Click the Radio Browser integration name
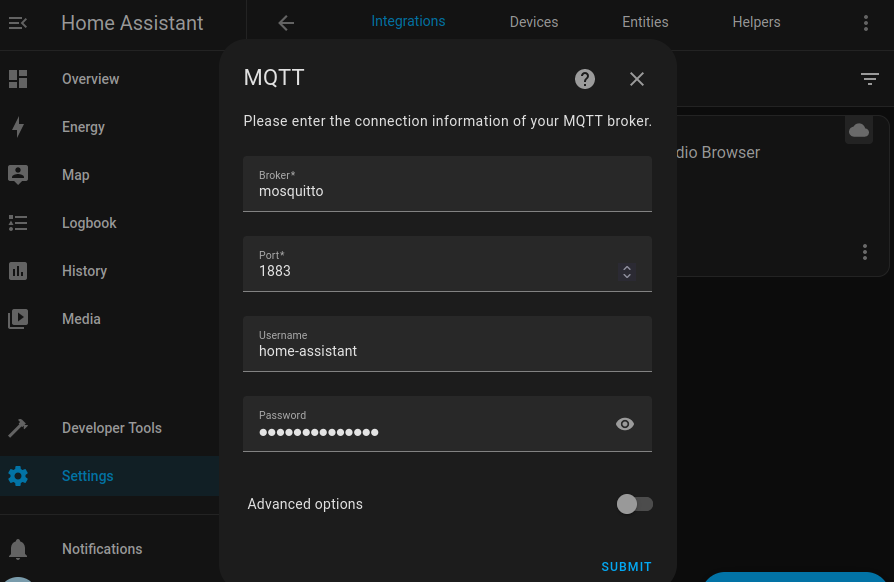894x582 pixels. 718,153
